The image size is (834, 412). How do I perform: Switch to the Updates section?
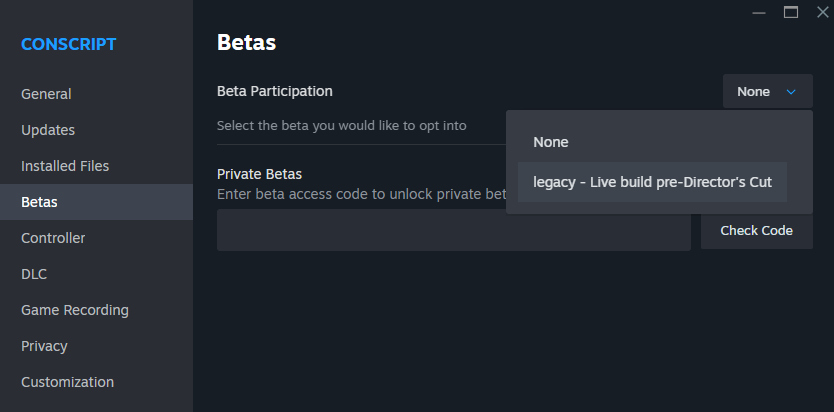tap(48, 130)
